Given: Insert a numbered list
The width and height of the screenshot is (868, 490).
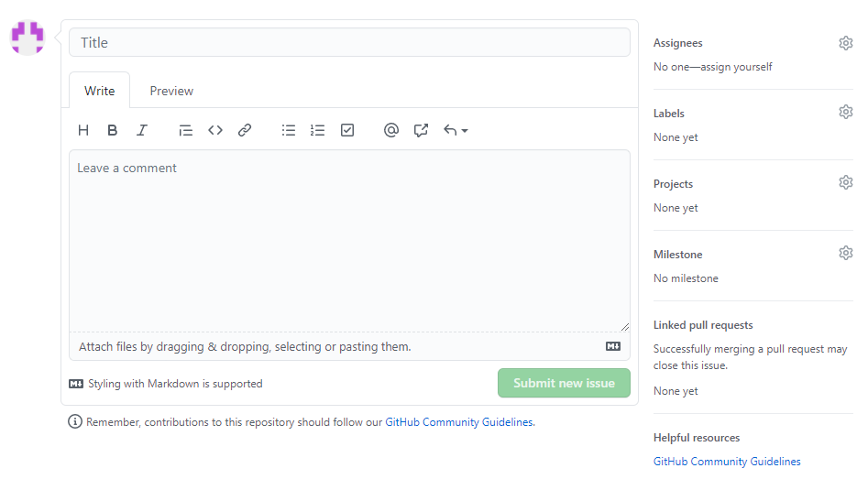Looking at the screenshot, I should (x=318, y=130).
